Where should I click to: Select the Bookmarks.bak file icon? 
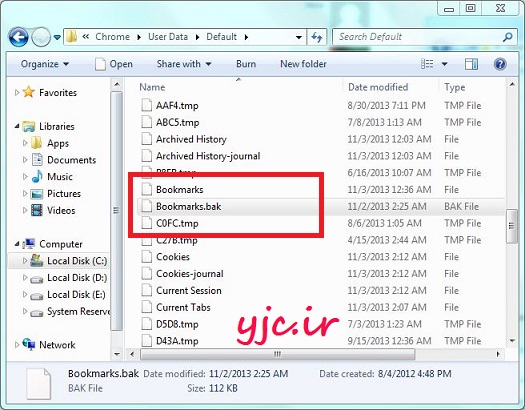[146, 206]
